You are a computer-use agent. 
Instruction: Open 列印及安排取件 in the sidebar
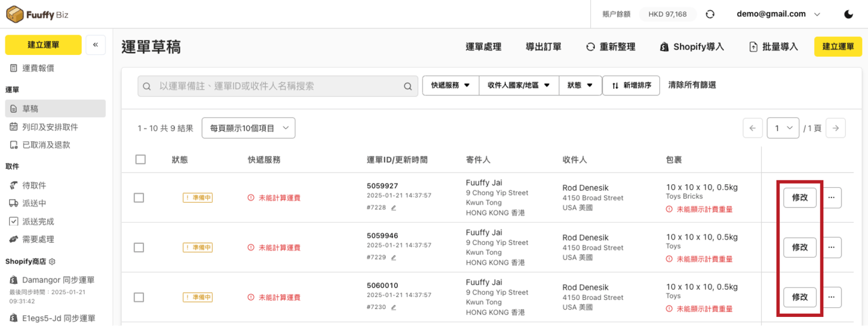tap(50, 127)
